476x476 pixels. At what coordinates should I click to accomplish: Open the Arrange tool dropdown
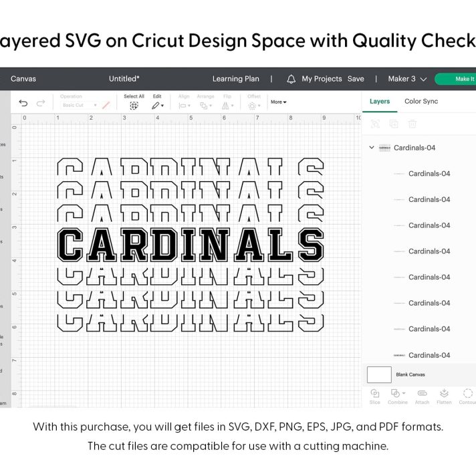tap(206, 106)
